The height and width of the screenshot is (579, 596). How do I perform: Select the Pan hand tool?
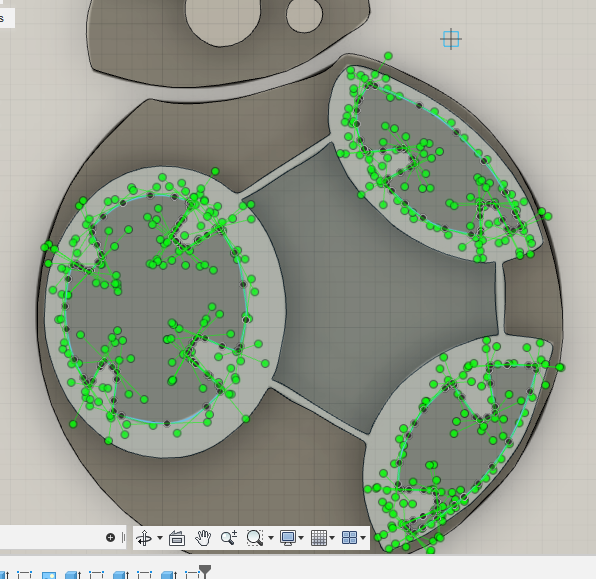coord(203,538)
